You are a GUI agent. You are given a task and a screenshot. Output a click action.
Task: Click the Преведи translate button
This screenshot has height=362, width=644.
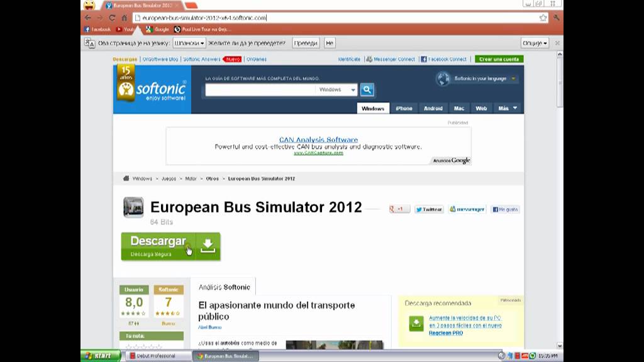click(x=306, y=43)
